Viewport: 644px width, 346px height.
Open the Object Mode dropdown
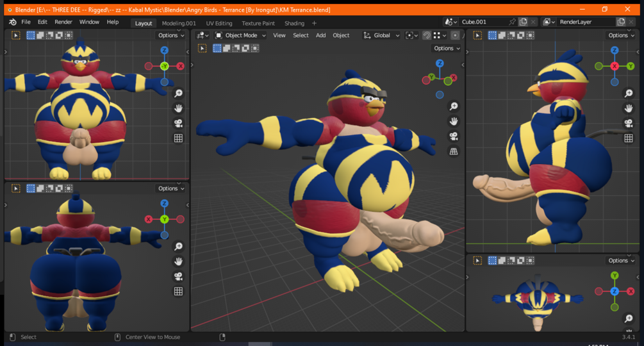(x=241, y=35)
